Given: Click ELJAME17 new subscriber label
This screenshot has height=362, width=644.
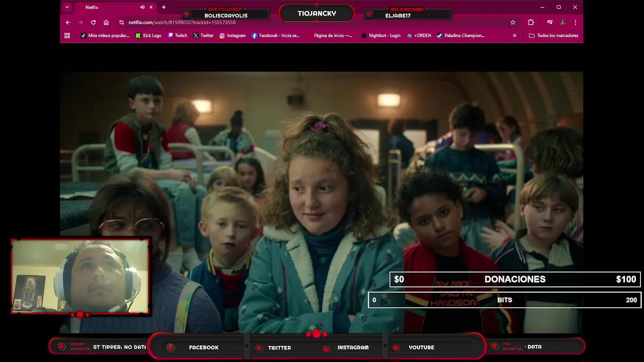Looking at the screenshot, I should (x=398, y=16).
